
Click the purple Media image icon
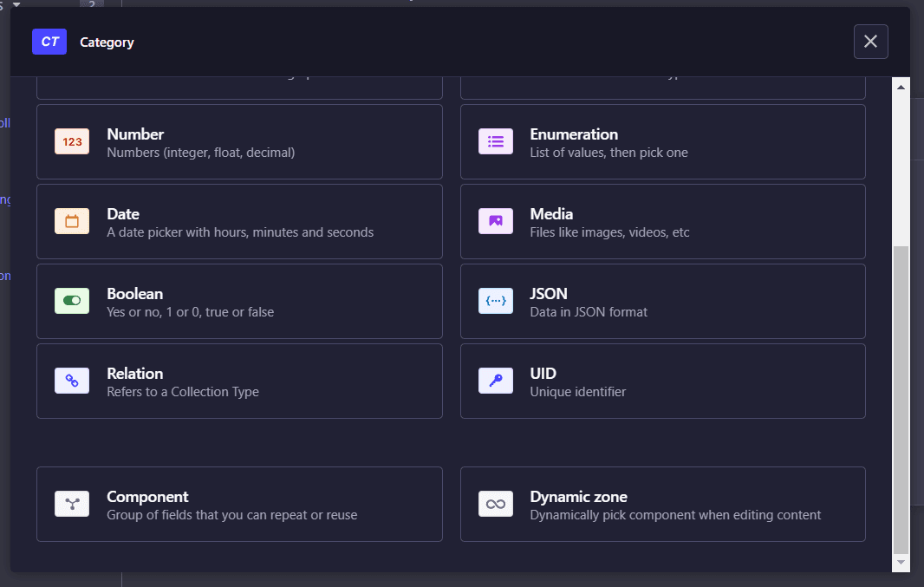pyautogui.click(x=495, y=221)
